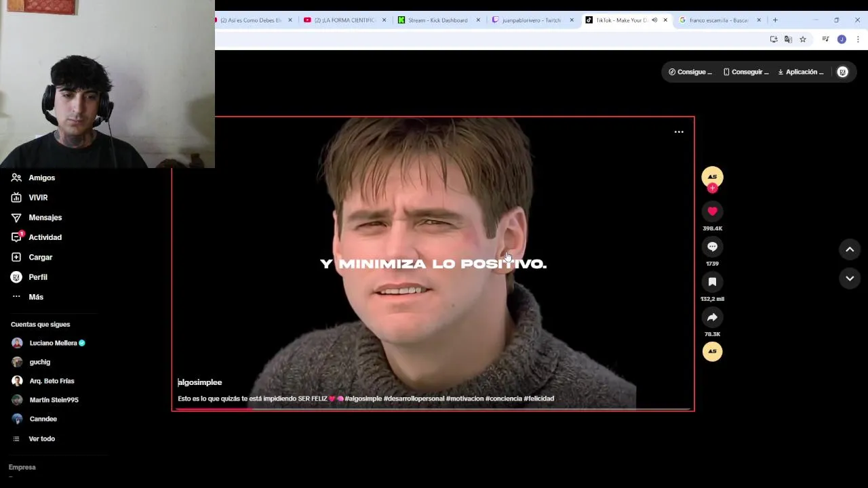Pause the playing video
This screenshot has width=868, height=488.
pos(433,264)
